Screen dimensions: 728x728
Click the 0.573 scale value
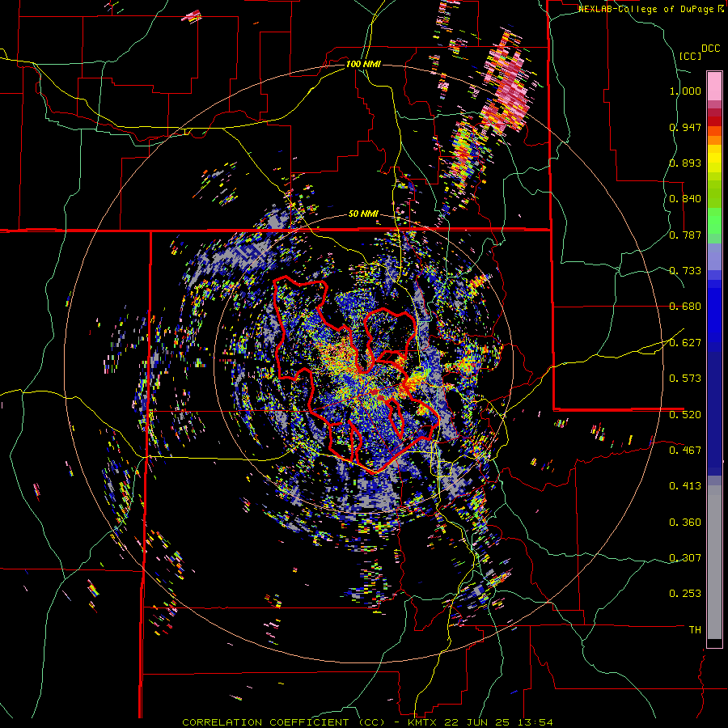pyautogui.click(x=685, y=379)
